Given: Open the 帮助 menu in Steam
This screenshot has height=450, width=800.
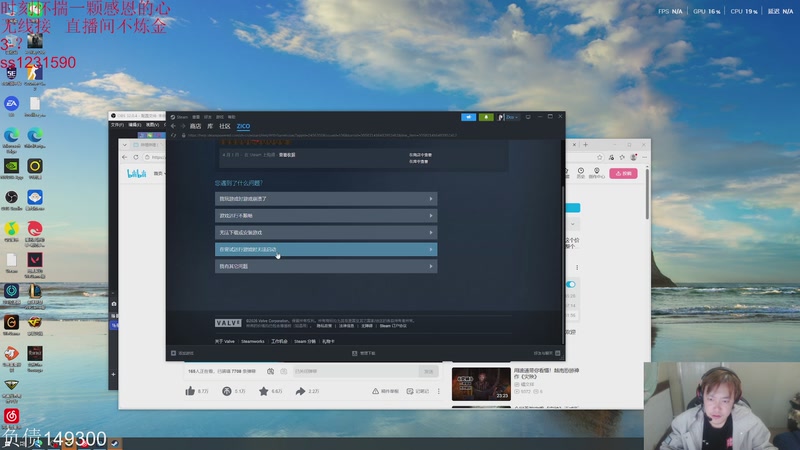Looking at the screenshot, I should pyautogui.click(x=232, y=117).
